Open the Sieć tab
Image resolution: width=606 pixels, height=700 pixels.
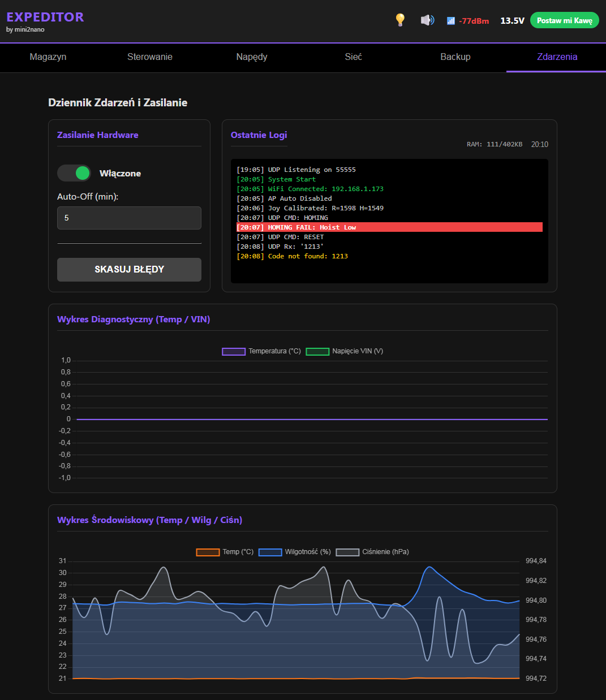tap(354, 57)
